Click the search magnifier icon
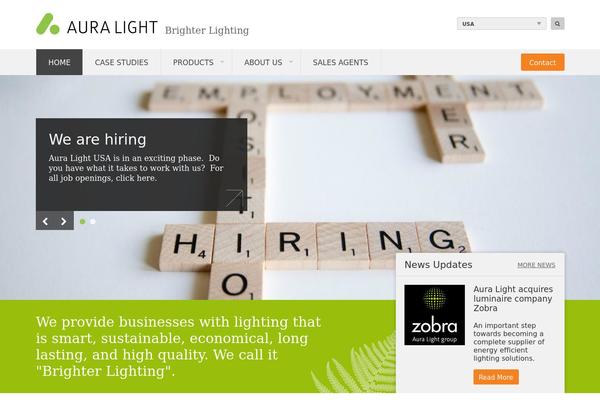This screenshot has width=600, height=400. [557, 24]
